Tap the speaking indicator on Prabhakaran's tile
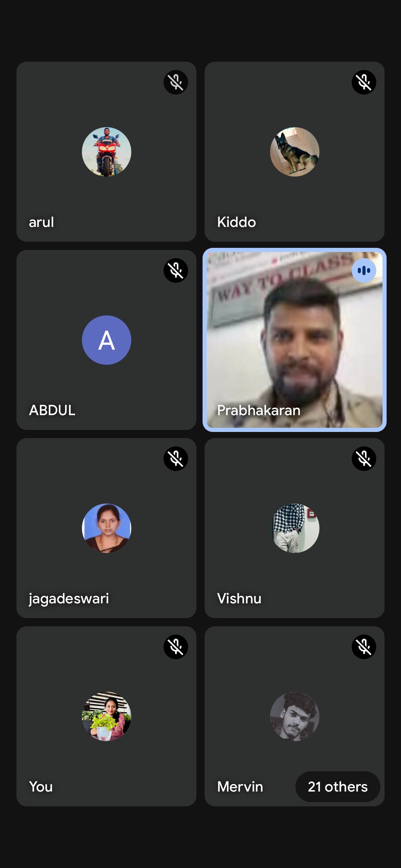Image resolution: width=401 pixels, height=868 pixels. pos(364,270)
